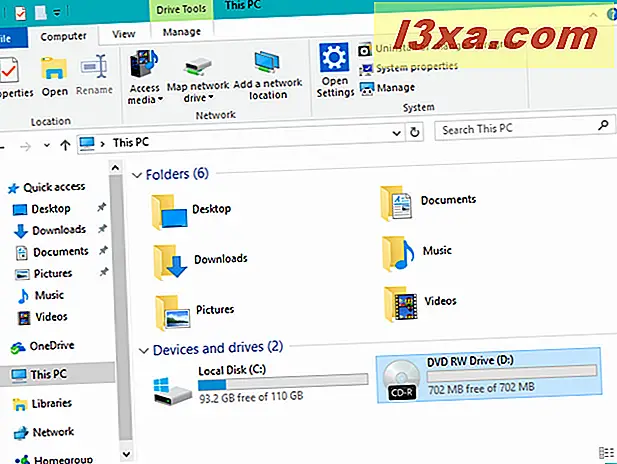Switch to the Computer tab

click(63, 37)
